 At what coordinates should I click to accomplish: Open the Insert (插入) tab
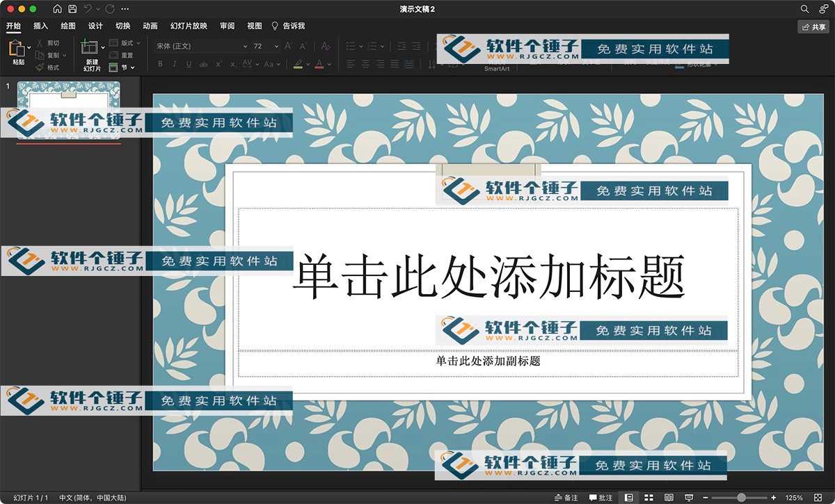tap(41, 26)
